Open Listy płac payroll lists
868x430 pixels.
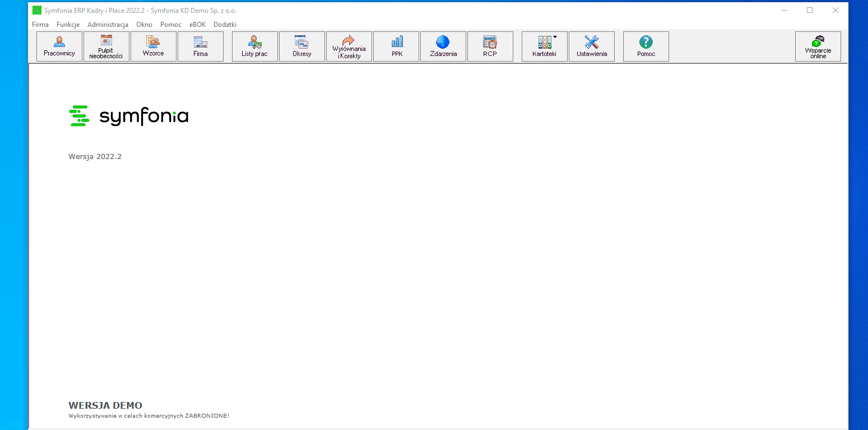255,46
